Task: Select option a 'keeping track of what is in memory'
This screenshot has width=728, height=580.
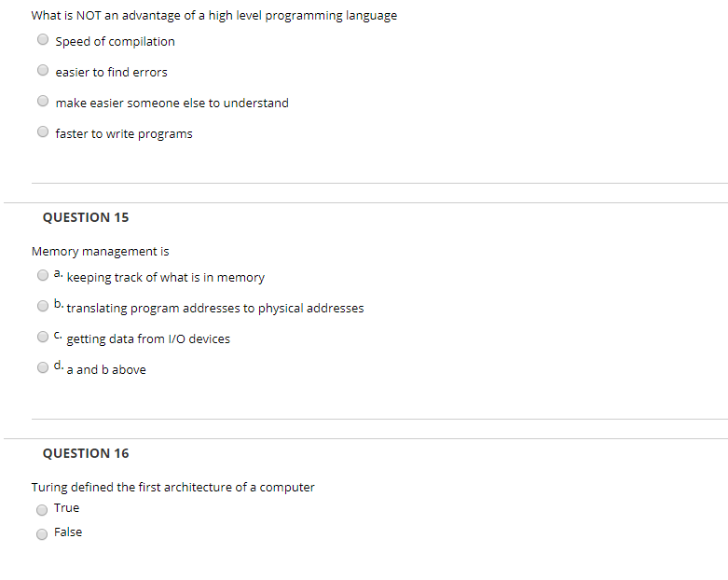Action: pyautogui.click(x=43, y=275)
